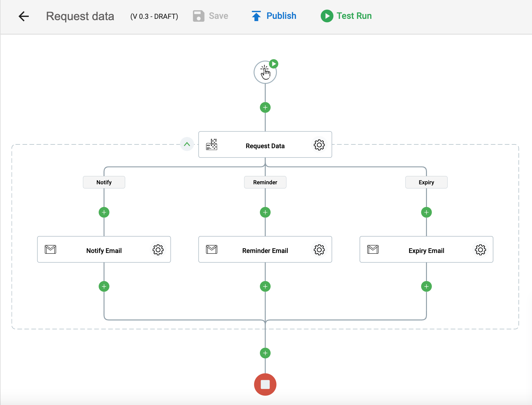Add step after Expiry Email node
Viewport: 532px width, 405px height.
426,286
